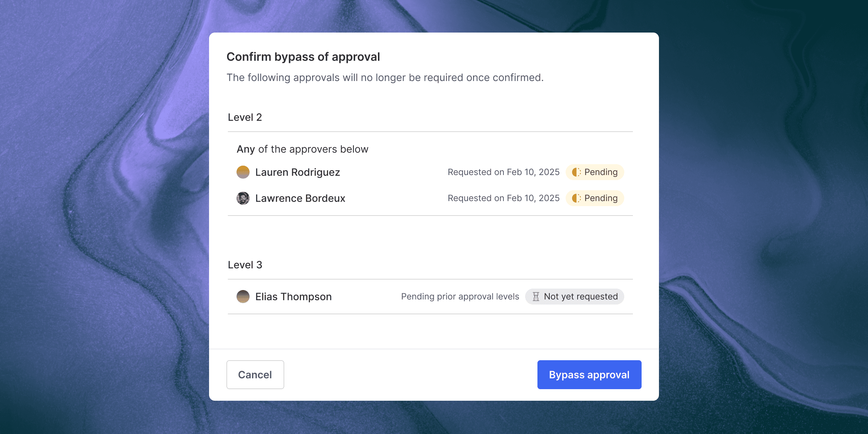Click the name Lawrence Bordeux
The height and width of the screenshot is (434, 868).
pos(300,198)
